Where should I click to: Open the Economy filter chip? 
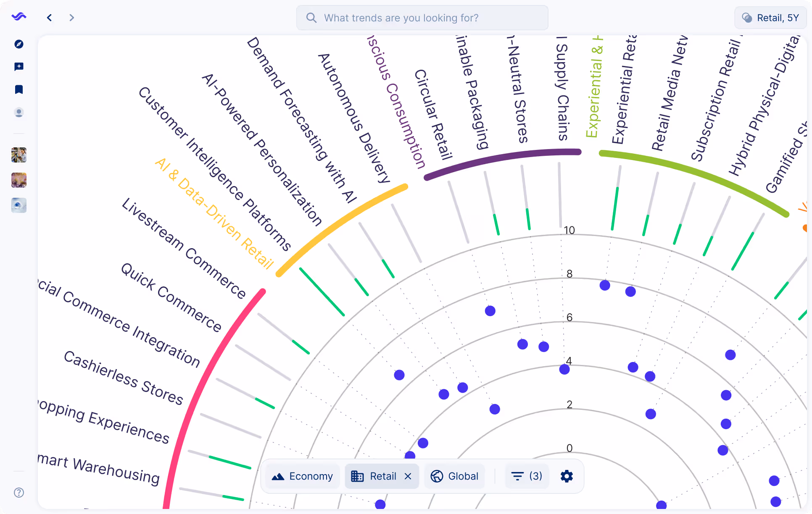pyautogui.click(x=303, y=476)
